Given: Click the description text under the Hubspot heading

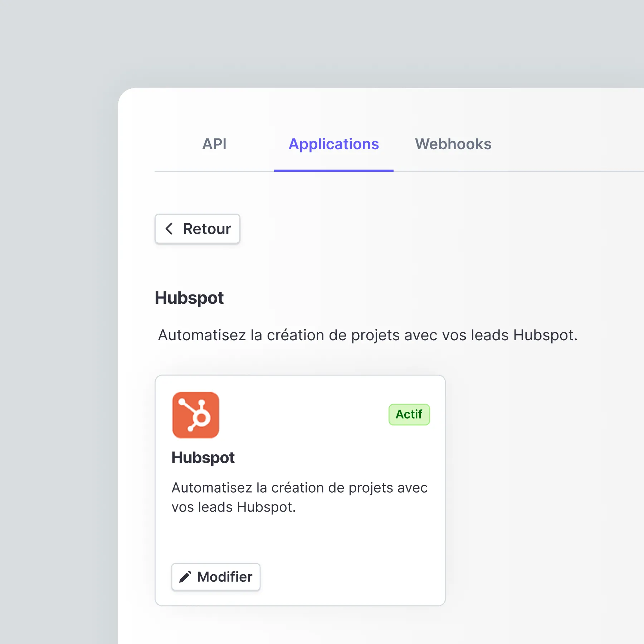Looking at the screenshot, I should point(368,335).
